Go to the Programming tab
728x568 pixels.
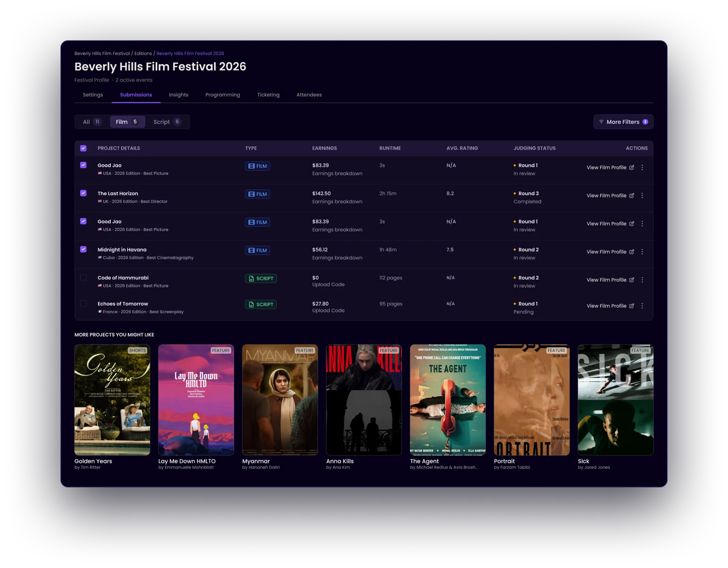[223, 95]
